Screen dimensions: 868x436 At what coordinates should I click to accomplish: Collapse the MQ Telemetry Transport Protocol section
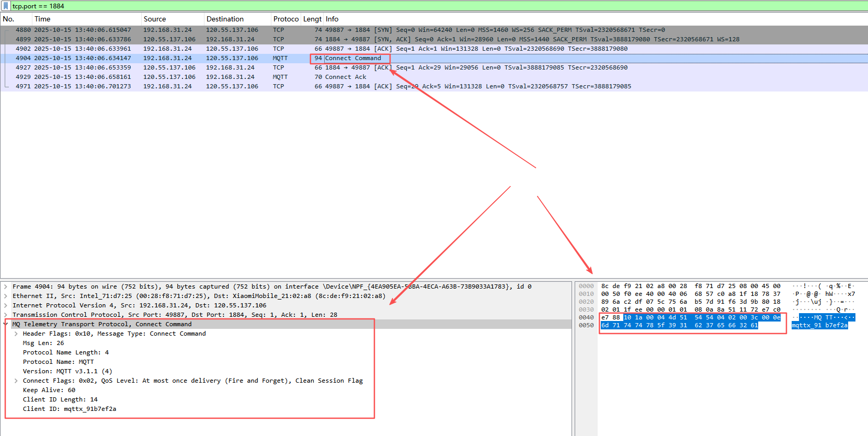tap(6, 324)
